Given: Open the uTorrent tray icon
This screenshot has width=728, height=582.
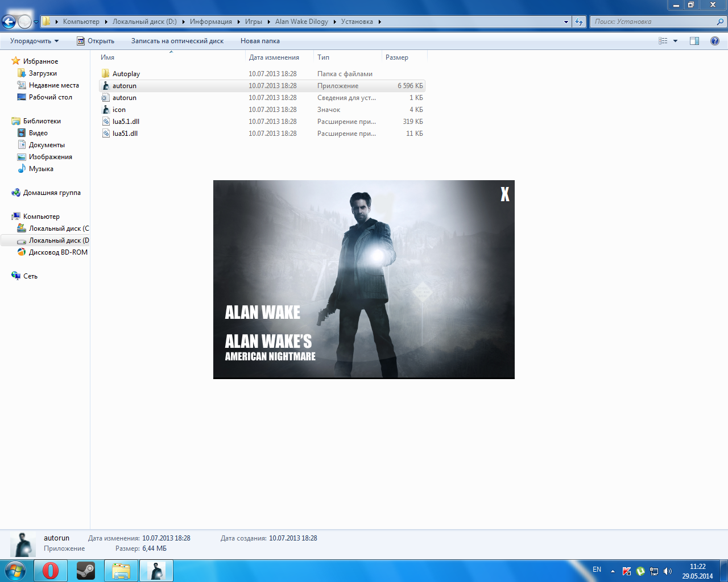Looking at the screenshot, I should click(640, 571).
